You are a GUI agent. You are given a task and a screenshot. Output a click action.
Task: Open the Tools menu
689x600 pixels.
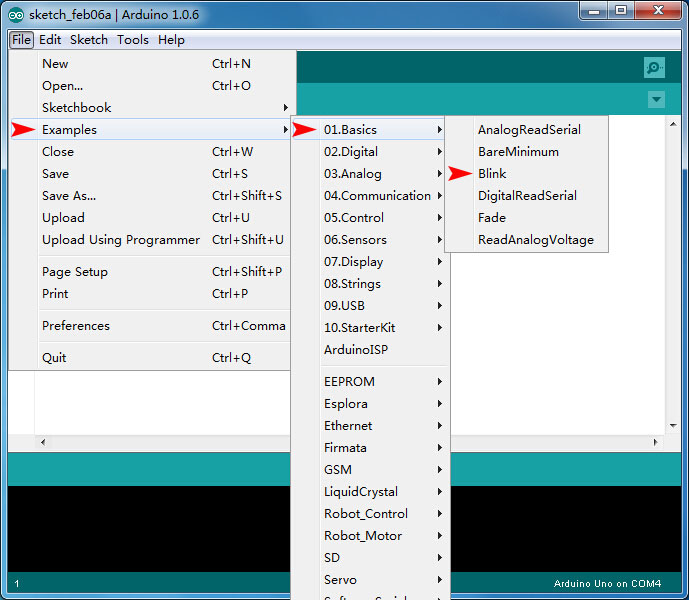[132, 40]
